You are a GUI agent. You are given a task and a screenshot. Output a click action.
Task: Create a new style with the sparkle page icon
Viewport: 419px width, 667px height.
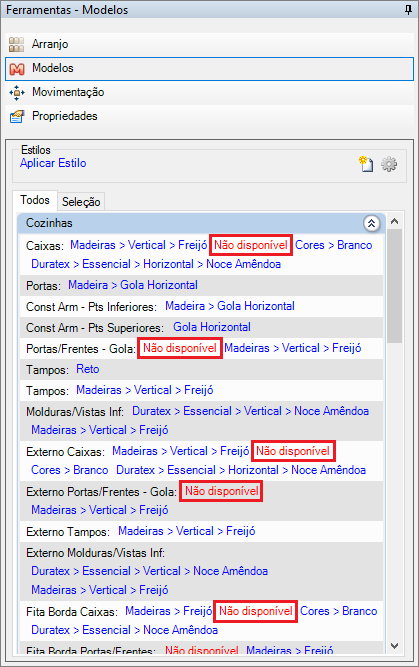(x=366, y=164)
